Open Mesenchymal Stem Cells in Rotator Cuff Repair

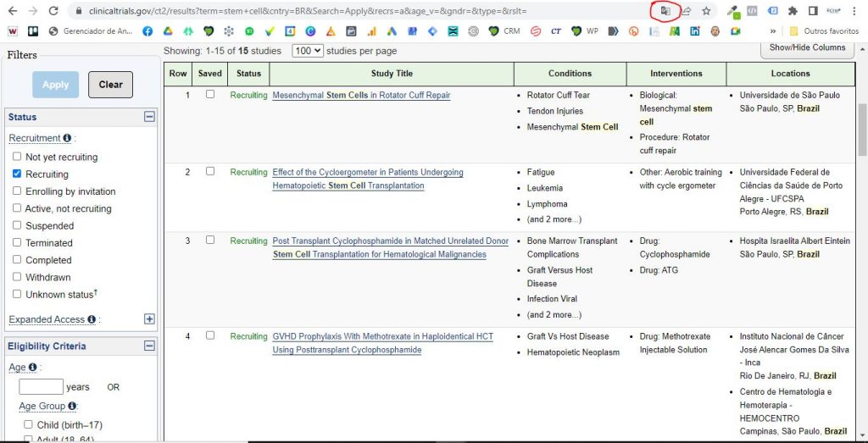[361, 95]
